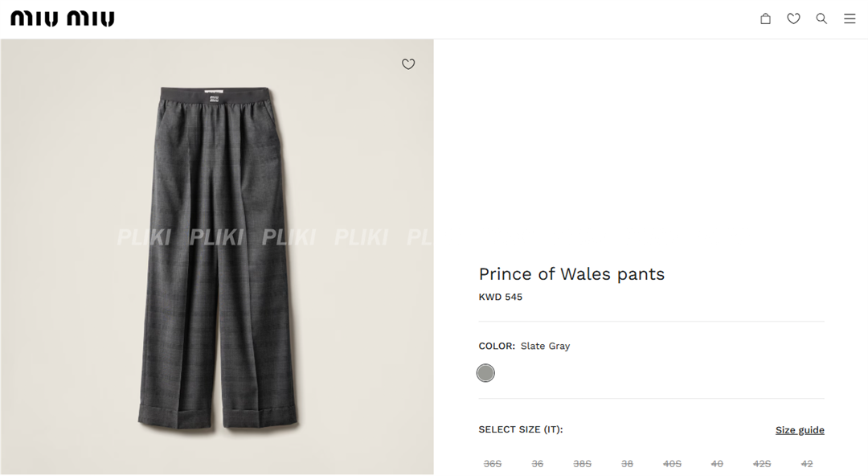This screenshot has width=868, height=476.
Task: Pick size 40
Action: pos(718,464)
